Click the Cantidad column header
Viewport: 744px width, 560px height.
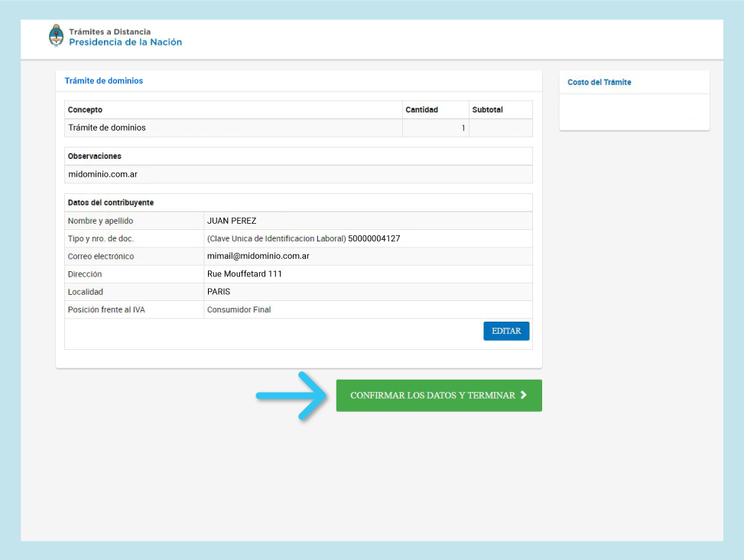(421, 110)
